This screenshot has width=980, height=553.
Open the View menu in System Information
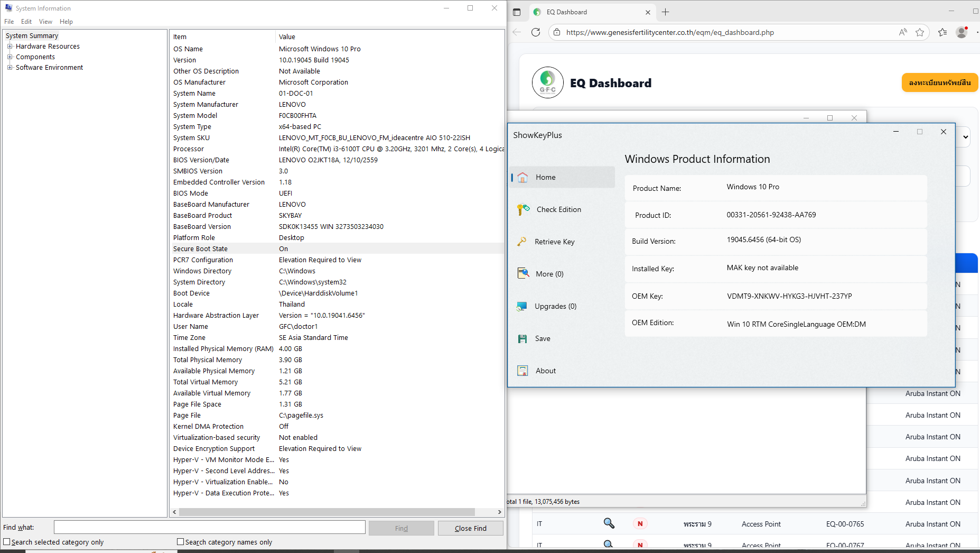click(x=45, y=22)
